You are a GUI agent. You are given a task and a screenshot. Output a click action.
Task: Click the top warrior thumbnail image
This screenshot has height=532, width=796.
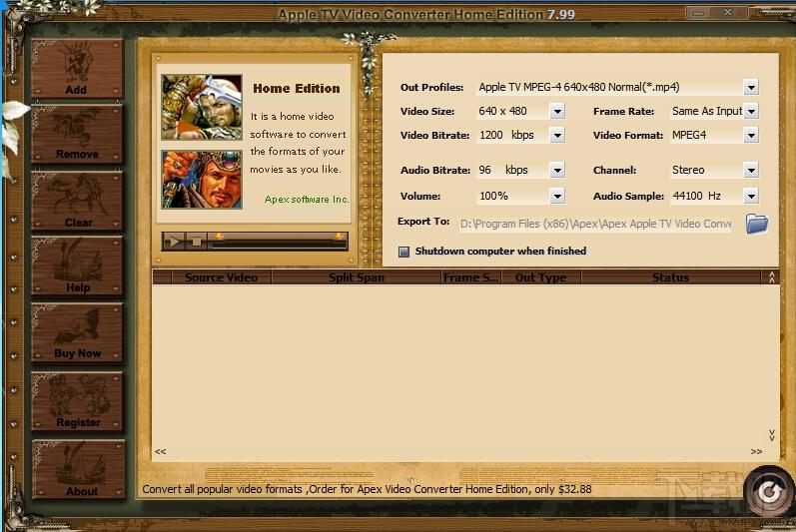pyautogui.click(x=202, y=108)
